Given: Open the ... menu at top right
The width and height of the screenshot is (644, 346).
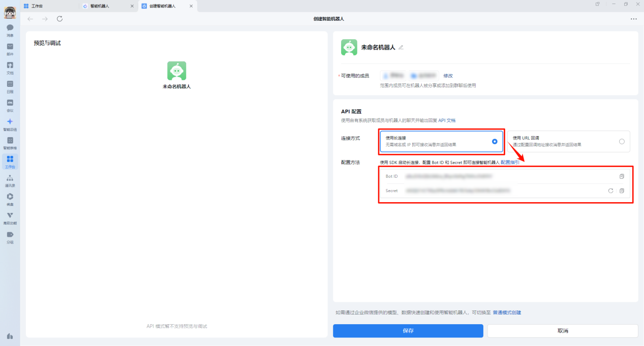Looking at the screenshot, I should coord(633,19).
